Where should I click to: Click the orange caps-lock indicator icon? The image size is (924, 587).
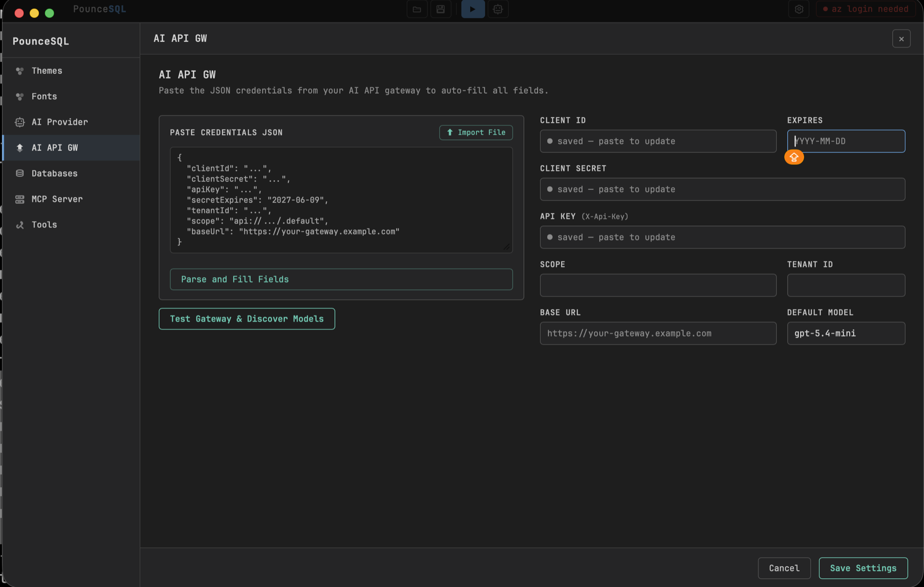point(794,157)
